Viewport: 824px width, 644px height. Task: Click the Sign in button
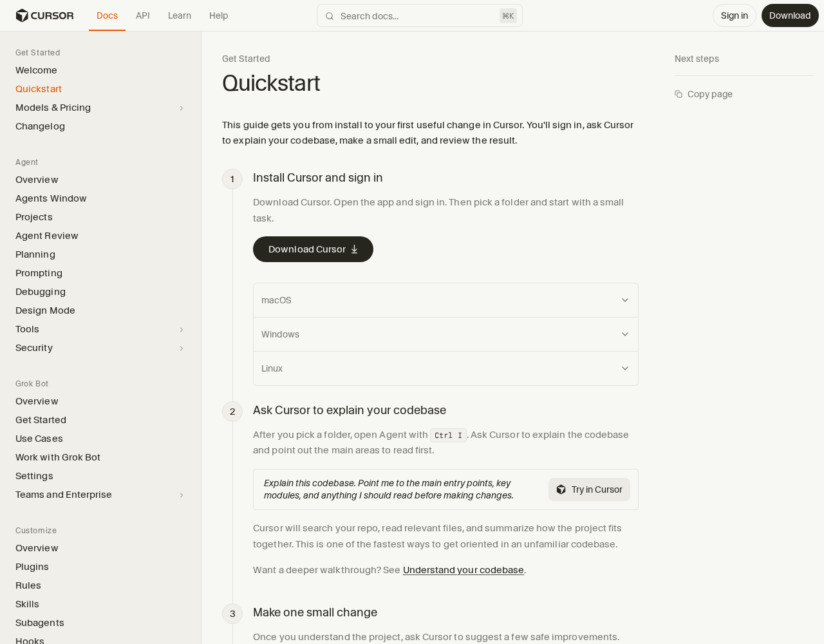click(x=735, y=15)
